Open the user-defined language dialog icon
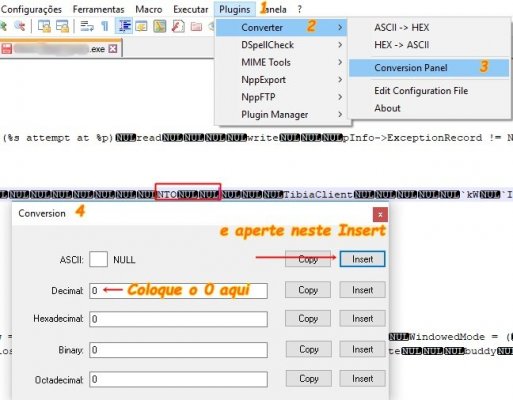513x400 pixels. (141, 26)
